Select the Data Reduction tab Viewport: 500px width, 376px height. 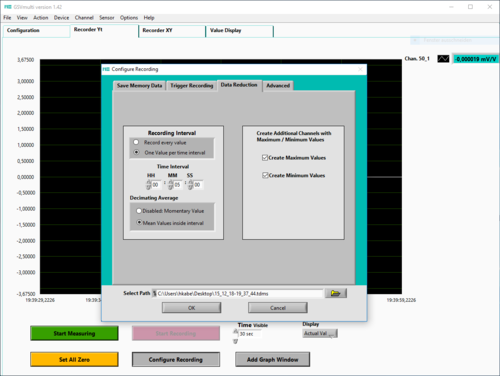pyautogui.click(x=239, y=85)
